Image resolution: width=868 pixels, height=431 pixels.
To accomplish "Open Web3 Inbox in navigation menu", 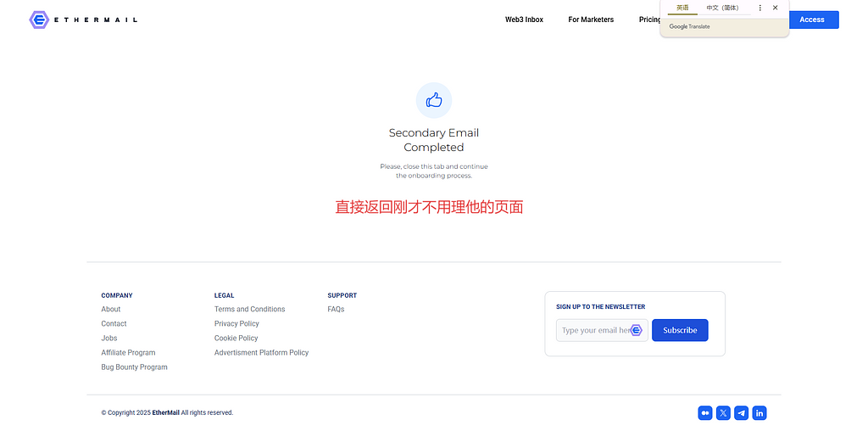I will pyautogui.click(x=524, y=20).
